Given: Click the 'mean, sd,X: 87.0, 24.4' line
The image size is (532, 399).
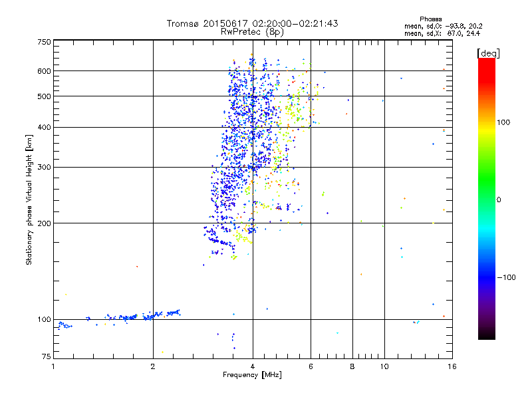Looking at the screenshot, I should (442, 34).
